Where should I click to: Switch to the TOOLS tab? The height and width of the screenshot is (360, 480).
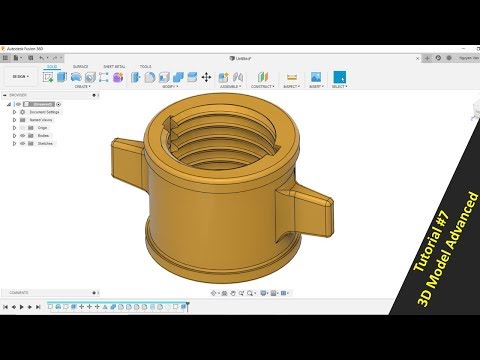145,67
